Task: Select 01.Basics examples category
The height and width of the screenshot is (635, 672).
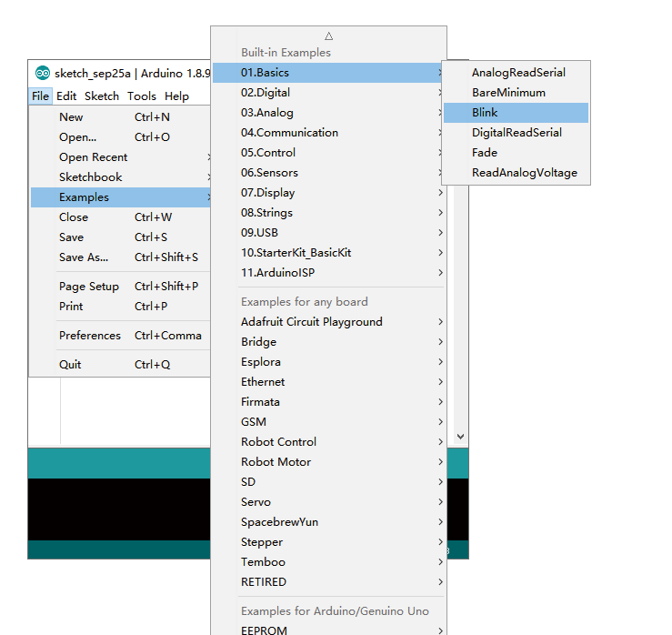Action: point(328,73)
